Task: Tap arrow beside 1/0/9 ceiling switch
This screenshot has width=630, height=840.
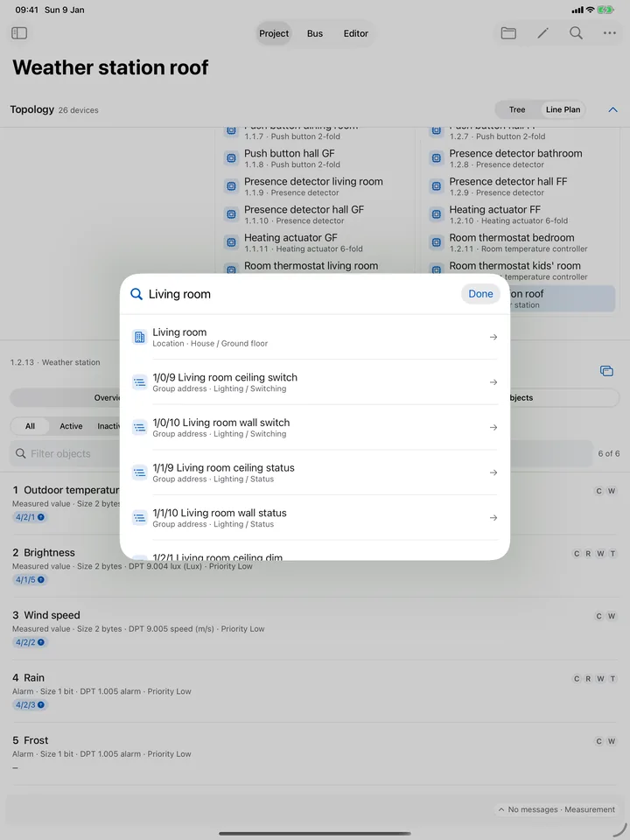Action: 493,382
